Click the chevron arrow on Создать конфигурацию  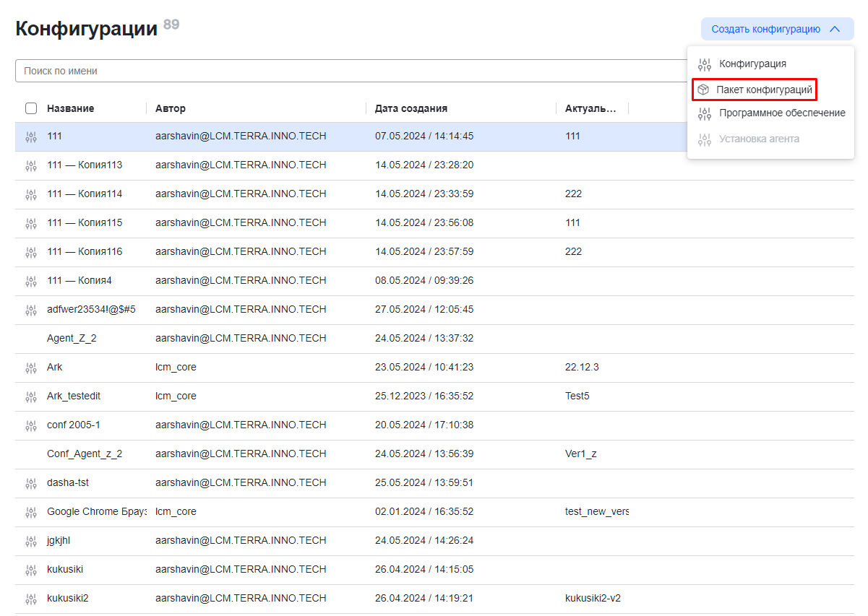(x=835, y=30)
